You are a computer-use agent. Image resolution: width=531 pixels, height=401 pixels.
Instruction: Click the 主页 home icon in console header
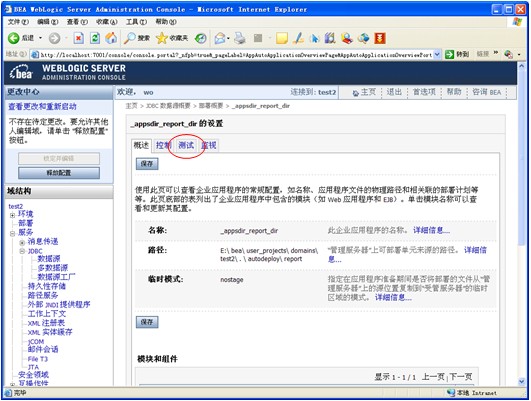tap(356, 93)
